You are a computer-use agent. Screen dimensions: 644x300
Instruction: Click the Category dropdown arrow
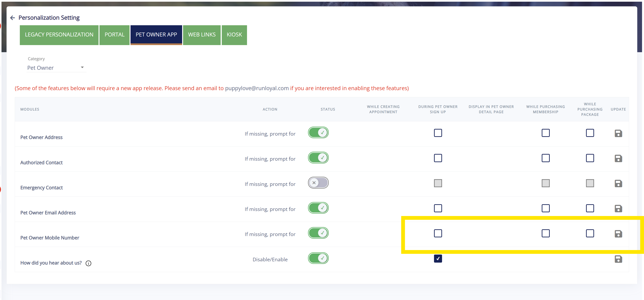tap(82, 67)
